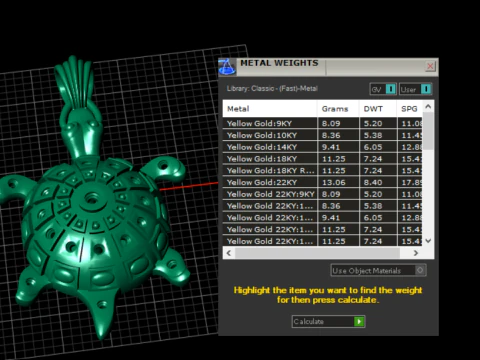Click the horizontal scrollbar thumb
This screenshot has width=480, height=360.
click(x=317, y=253)
